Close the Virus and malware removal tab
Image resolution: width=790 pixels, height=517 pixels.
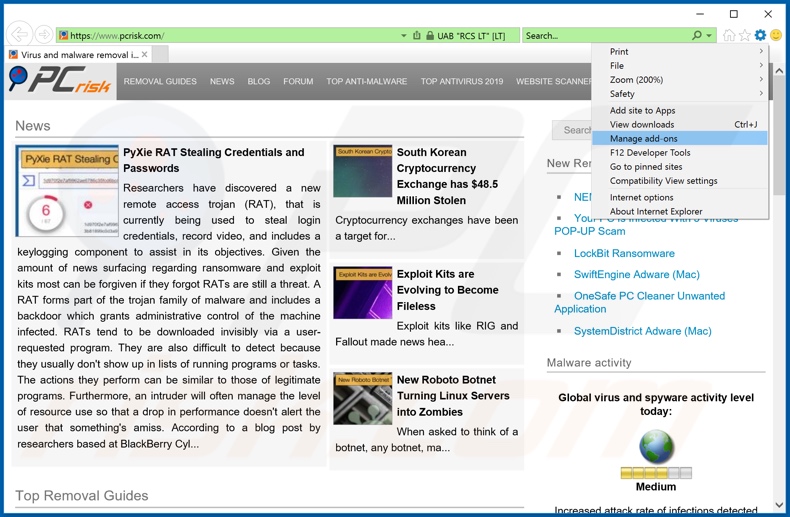[x=145, y=54]
